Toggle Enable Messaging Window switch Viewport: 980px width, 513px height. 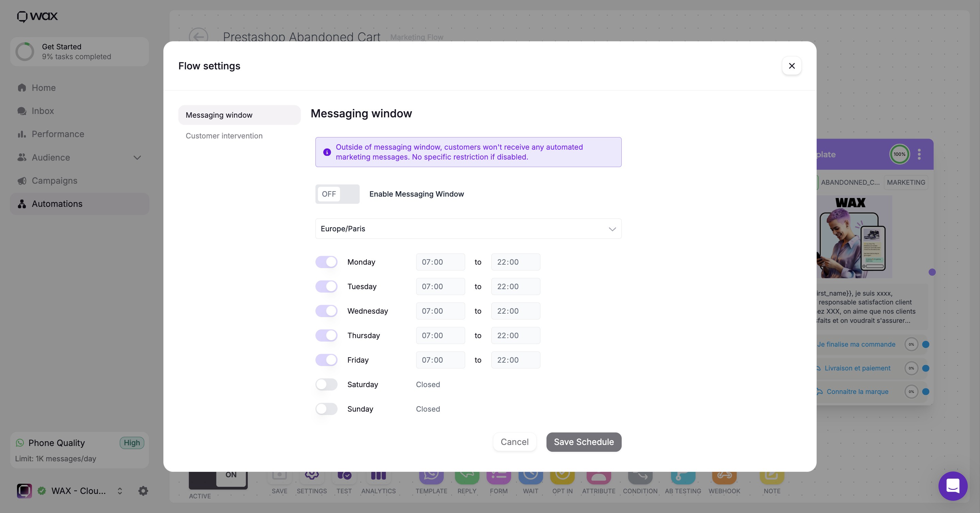pos(337,194)
